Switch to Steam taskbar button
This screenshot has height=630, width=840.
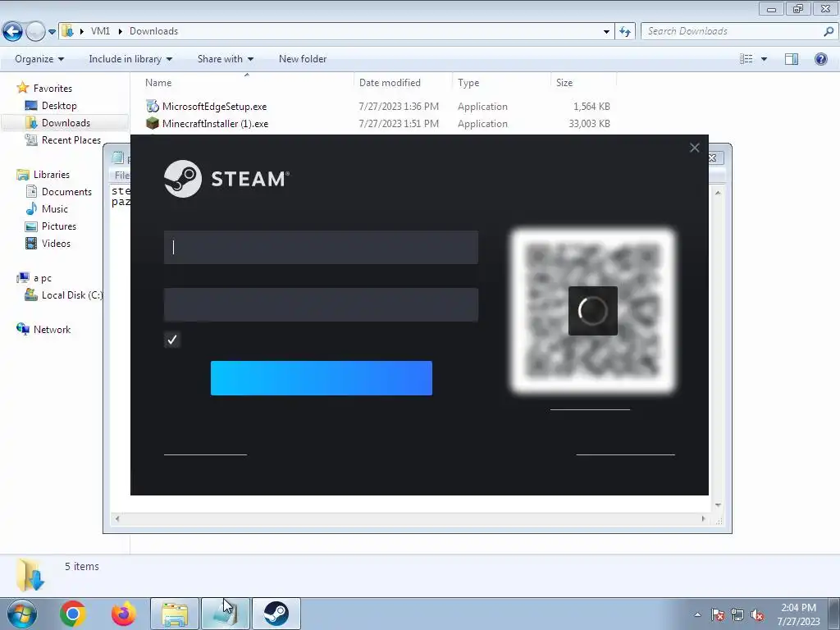(x=276, y=614)
